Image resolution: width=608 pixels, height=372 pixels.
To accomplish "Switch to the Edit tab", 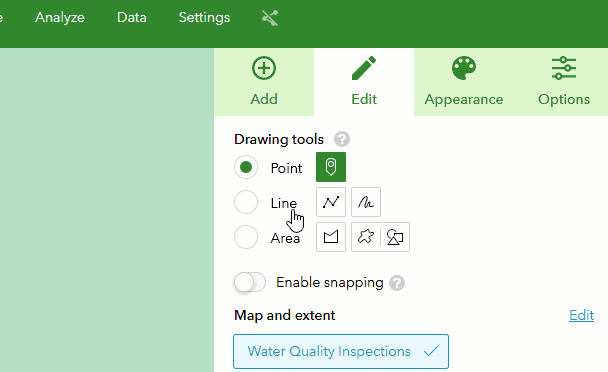I will click(x=364, y=82).
